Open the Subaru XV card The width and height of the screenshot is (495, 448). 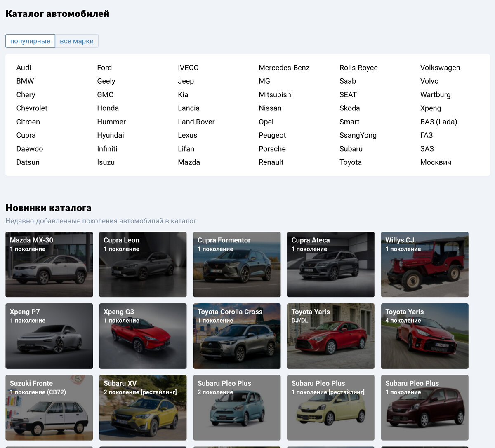click(x=143, y=408)
